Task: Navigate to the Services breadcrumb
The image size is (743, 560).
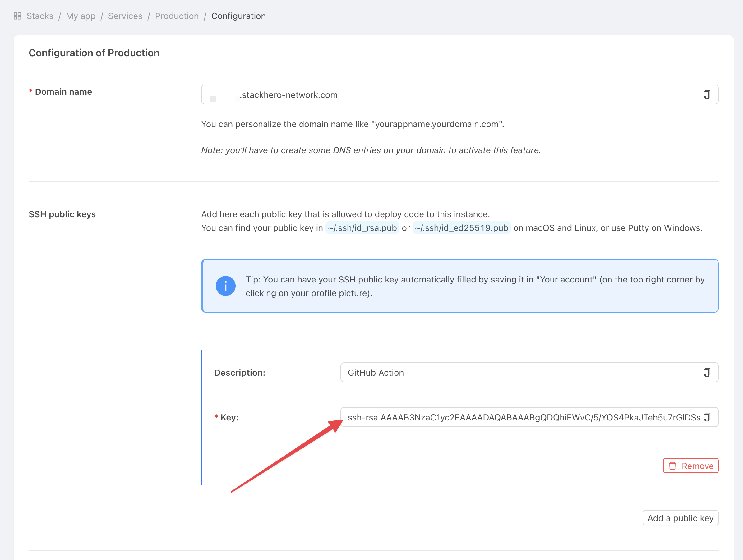Action: 125,16
